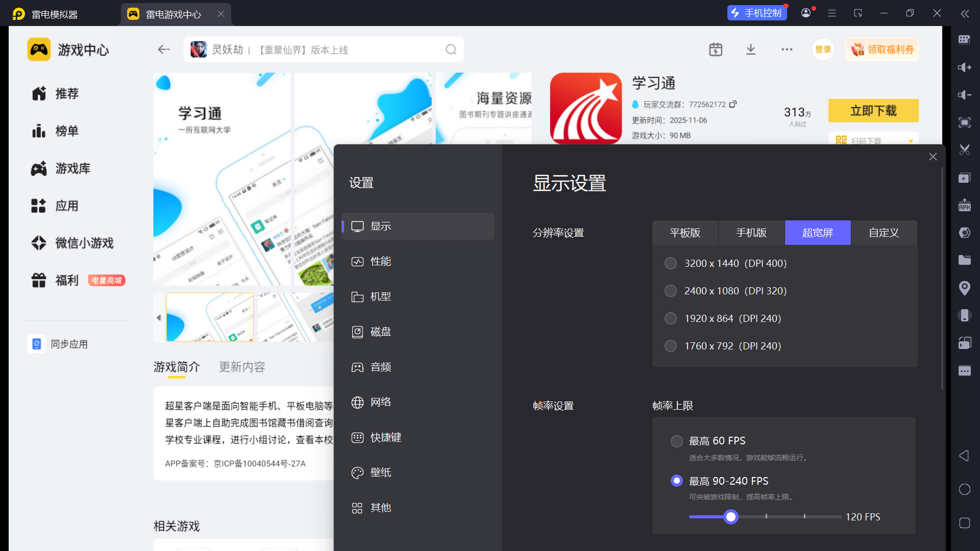Viewport: 980px width, 551px height.
Task: Click the 领取福利券 coupon button
Action: point(882,49)
